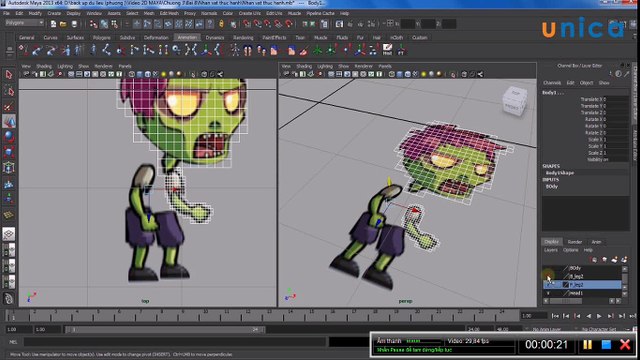Activate the Move tool cone icon
This screenshot has width=640, height=360.
pyautogui.click(x=9, y=121)
